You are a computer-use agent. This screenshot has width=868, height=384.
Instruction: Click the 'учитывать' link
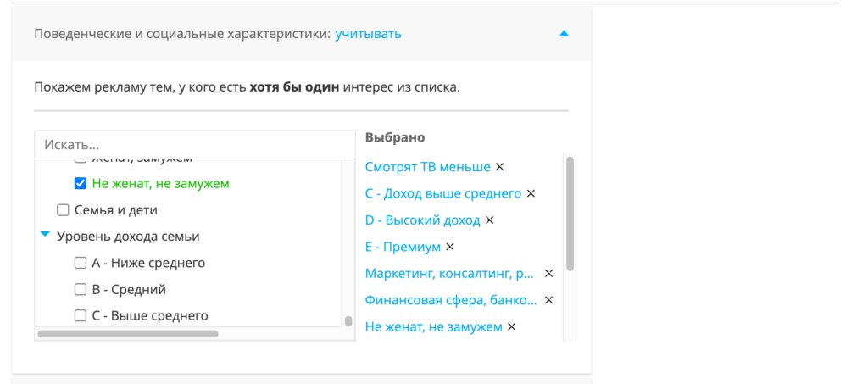click(368, 34)
